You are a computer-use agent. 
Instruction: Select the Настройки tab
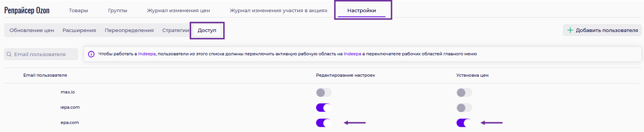pos(362,11)
